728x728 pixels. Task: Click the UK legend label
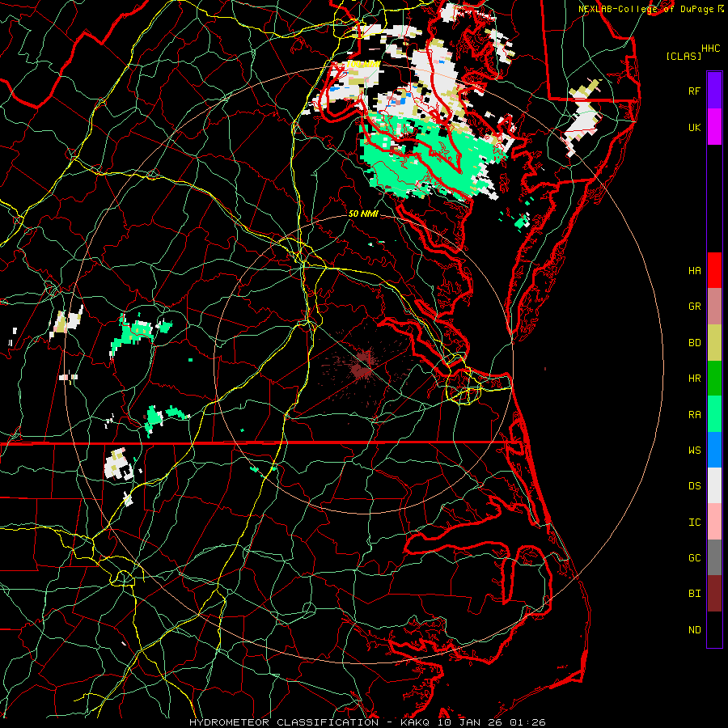694,127
